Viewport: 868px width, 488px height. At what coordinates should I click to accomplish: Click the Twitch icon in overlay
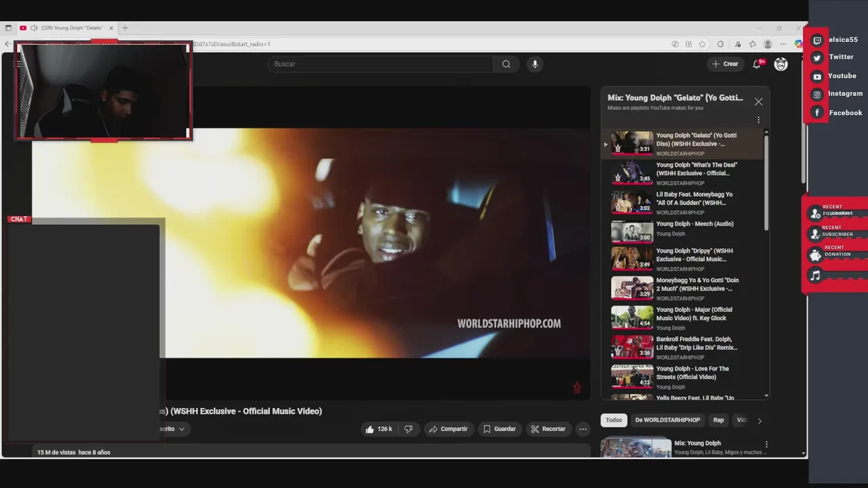(817, 41)
